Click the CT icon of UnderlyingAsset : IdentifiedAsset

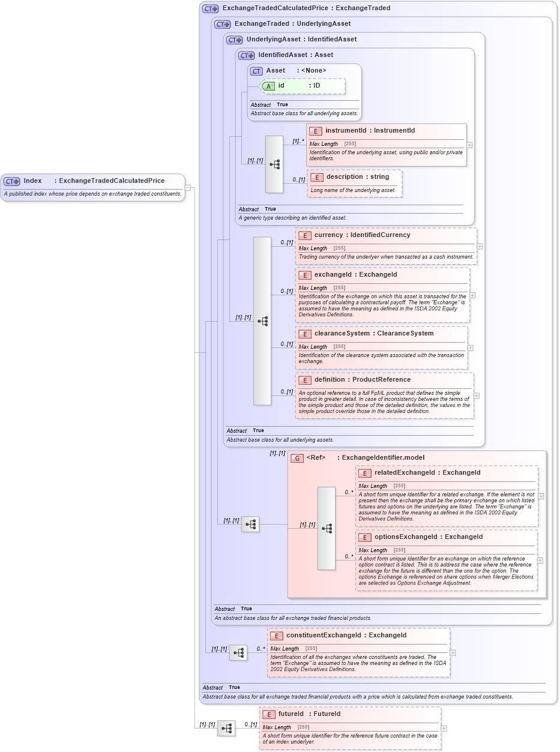pyautogui.click(x=234, y=40)
